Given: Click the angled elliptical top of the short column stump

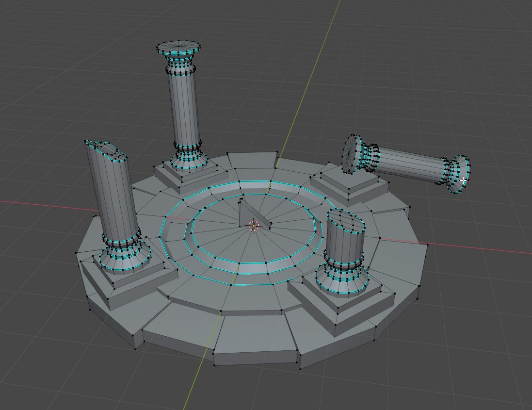Looking at the screenshot, I should click(346, 221).
